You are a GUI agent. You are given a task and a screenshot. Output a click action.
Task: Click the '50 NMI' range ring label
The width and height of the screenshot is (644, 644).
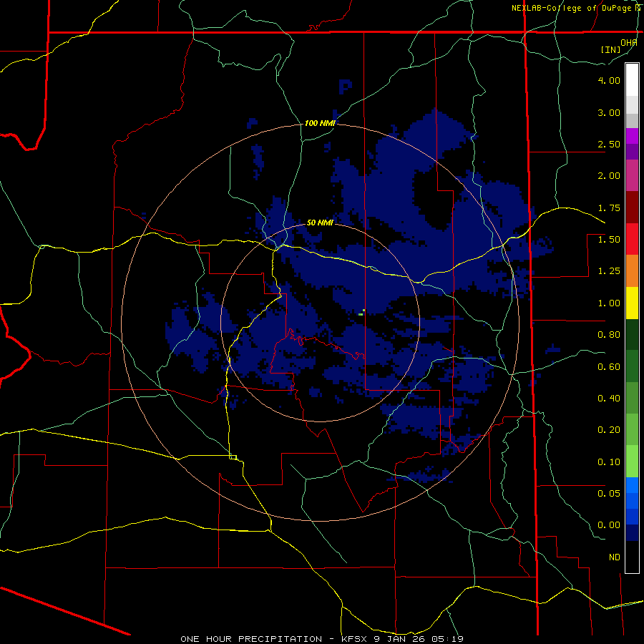click(320, 223)
